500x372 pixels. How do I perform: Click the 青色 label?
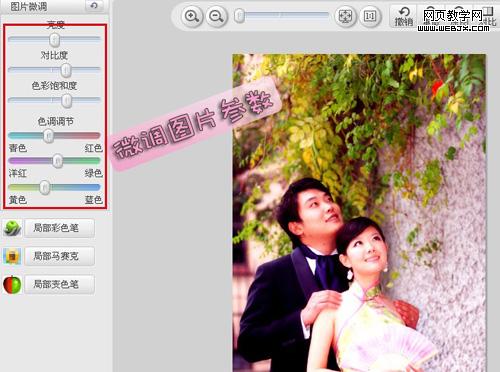click(18, 148)
